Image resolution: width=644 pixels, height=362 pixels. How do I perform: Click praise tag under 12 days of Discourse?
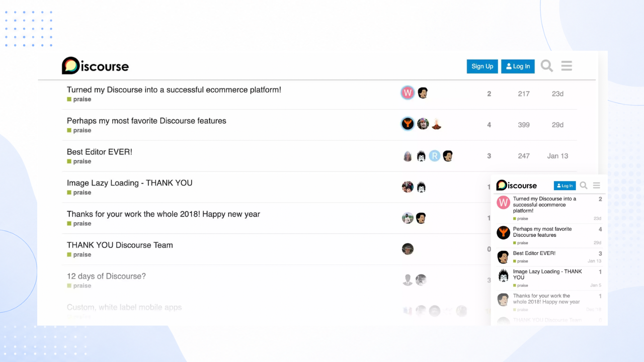tap(79, 286)
